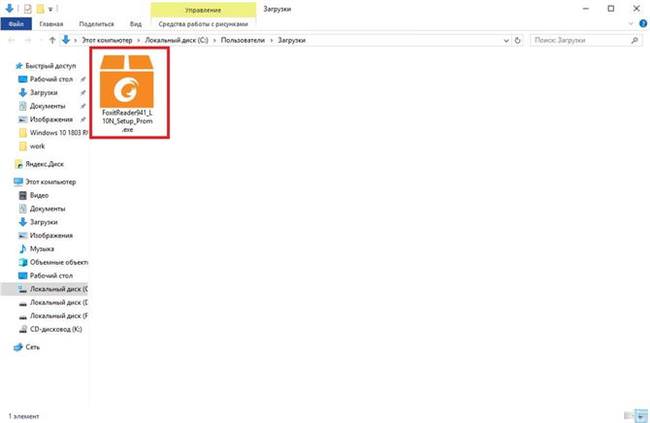The height and width of the screenshot is (423, 650).
Task: Open Изображения under Этот компьютер
Action: [x=51, y=236]
